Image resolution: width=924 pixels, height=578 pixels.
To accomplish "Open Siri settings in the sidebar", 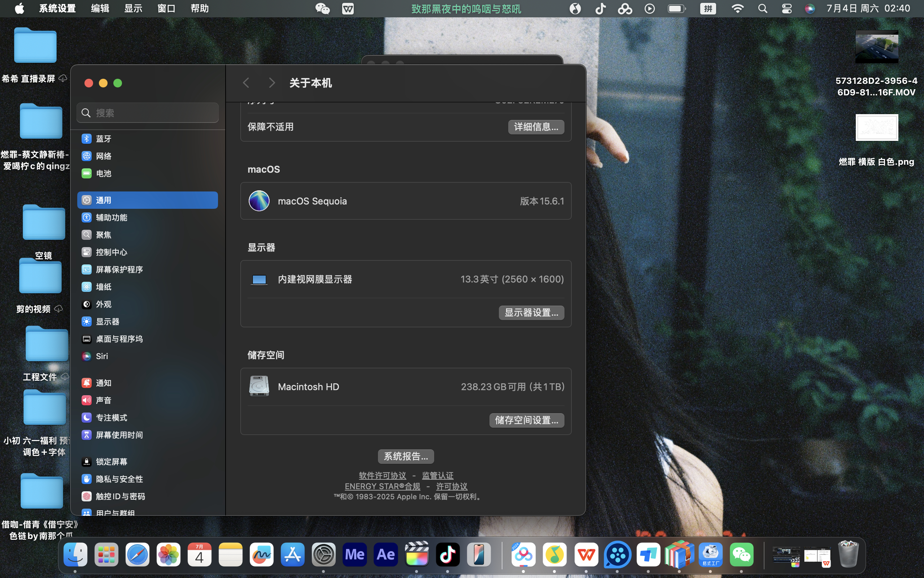I will pyautogui.click(x=147, y=356).
